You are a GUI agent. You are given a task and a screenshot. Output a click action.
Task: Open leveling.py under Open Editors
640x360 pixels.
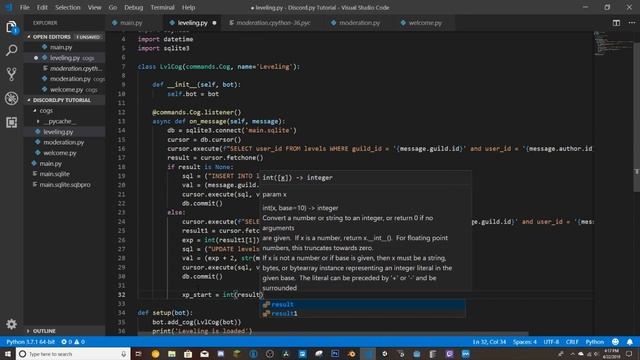64,58
